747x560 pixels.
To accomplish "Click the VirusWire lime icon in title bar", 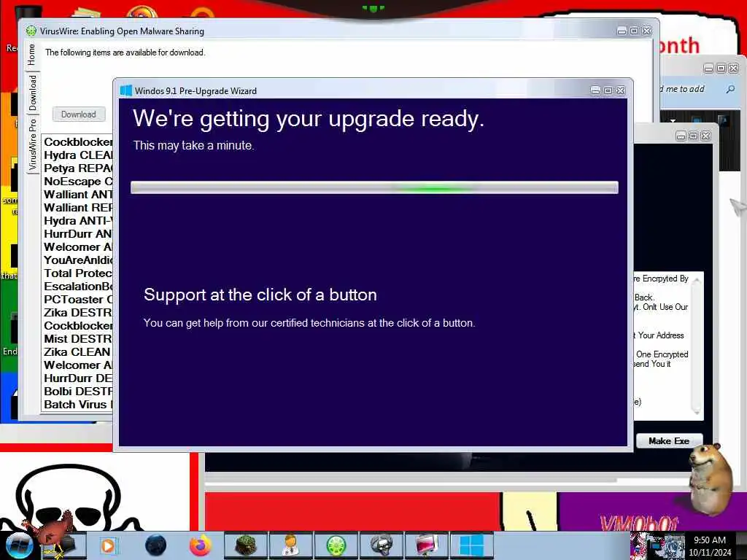I will pos(31,31).
